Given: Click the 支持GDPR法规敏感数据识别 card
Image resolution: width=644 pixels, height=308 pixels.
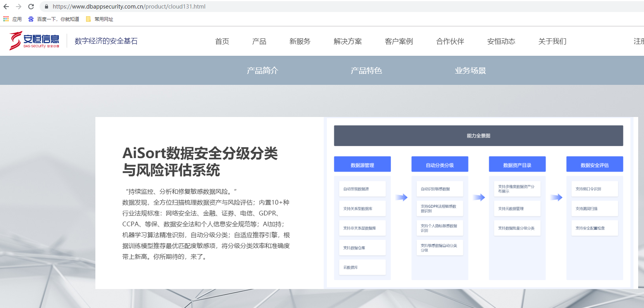Looking at the screenshot, I should pyautogui.click(x=440, y=208).
